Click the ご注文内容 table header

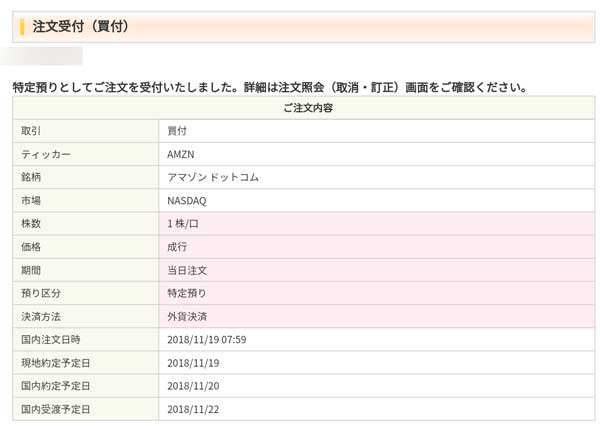pos(303,108)
